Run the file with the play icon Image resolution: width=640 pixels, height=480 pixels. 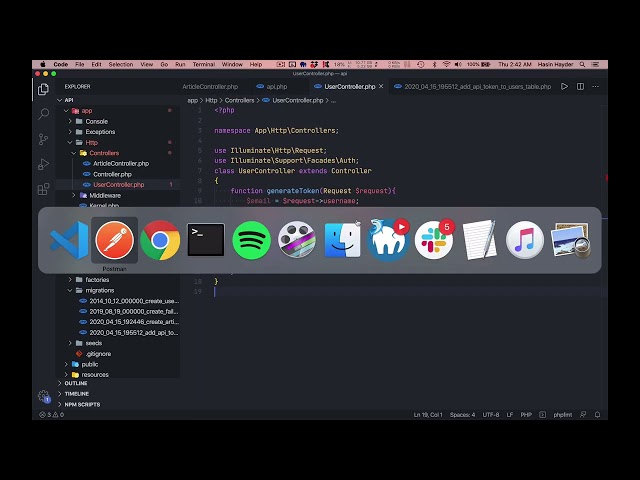(x=564, y=87)
